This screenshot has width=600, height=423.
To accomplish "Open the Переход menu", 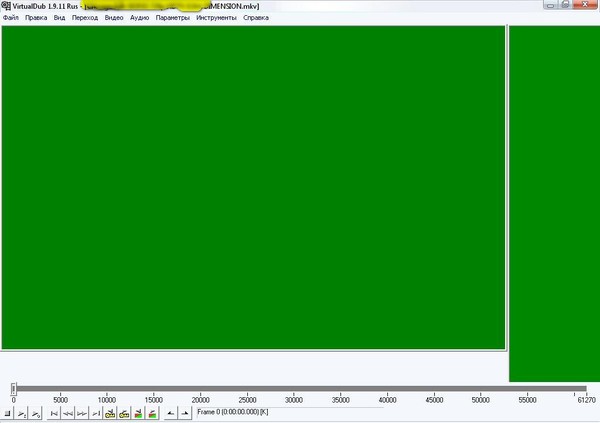I will pos(85,18).
